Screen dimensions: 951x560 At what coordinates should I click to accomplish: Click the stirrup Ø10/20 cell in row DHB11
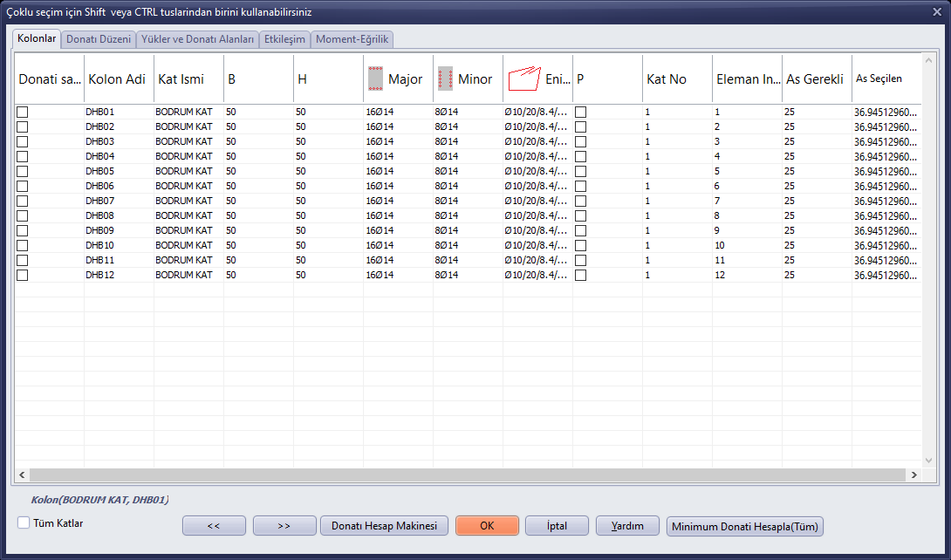coord(537,260)
